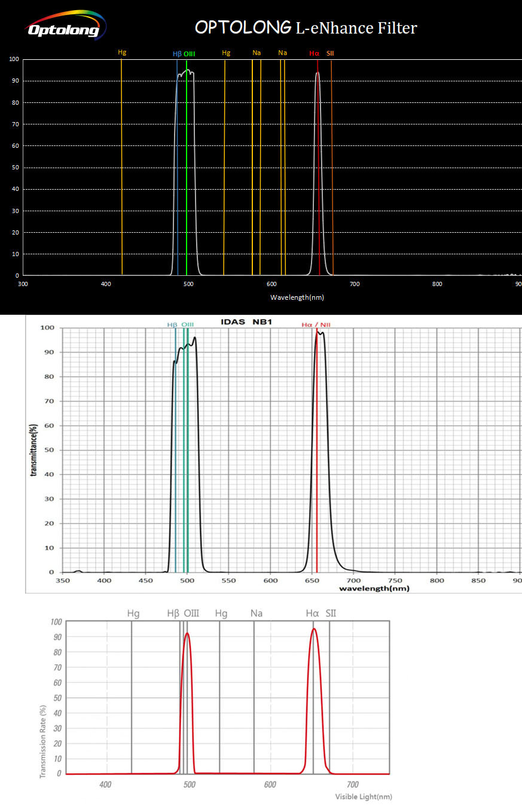Click the 450 tick on the IDAS x-axis
Image resolution: width=522 pixels, height=812 pixels.
(x=146, y=580)
